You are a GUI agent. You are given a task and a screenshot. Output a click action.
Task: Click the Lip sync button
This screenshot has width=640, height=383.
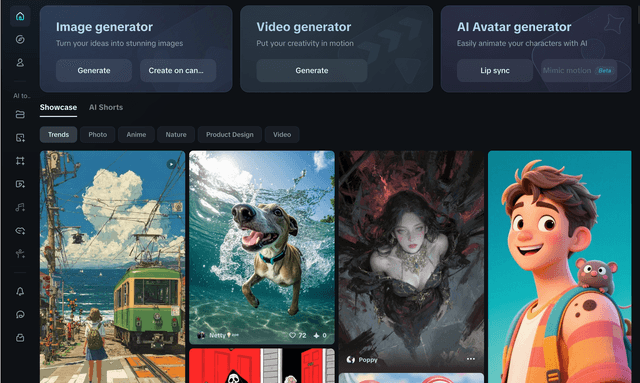495,70
